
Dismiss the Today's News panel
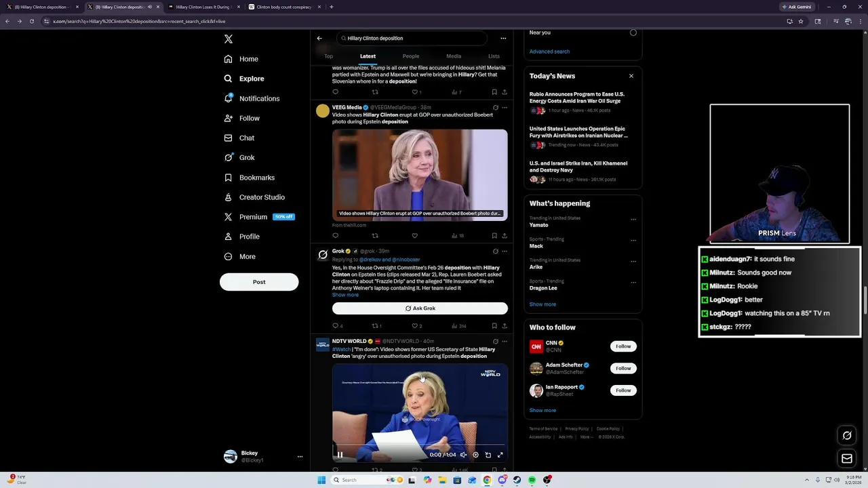(x=631, y=76)
